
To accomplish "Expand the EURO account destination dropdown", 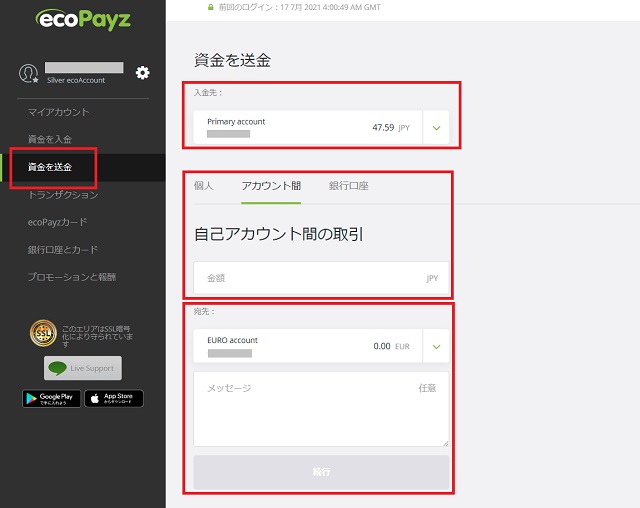I will click(436, 346).
